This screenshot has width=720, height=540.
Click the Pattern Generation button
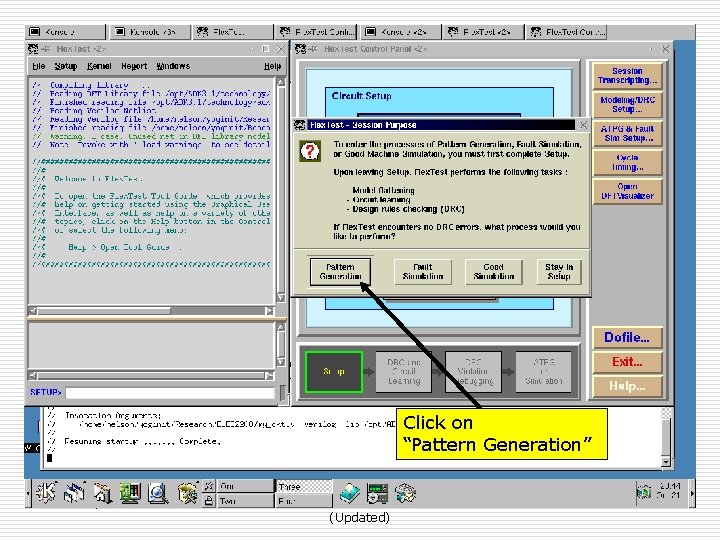click(340, 272)
